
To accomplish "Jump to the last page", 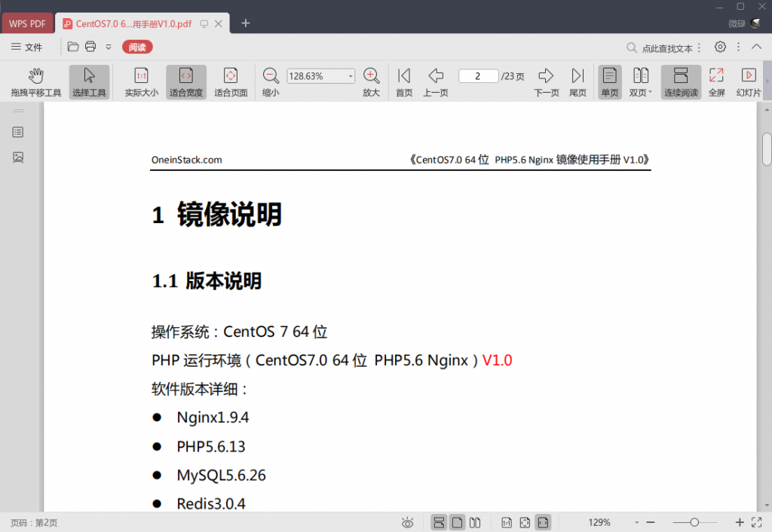I will click(x=578, y=82).
